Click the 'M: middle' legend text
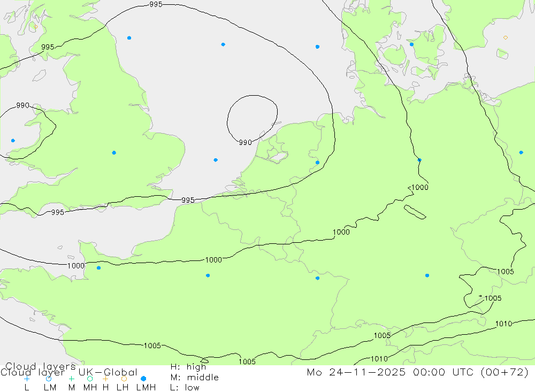 (195, 378)
